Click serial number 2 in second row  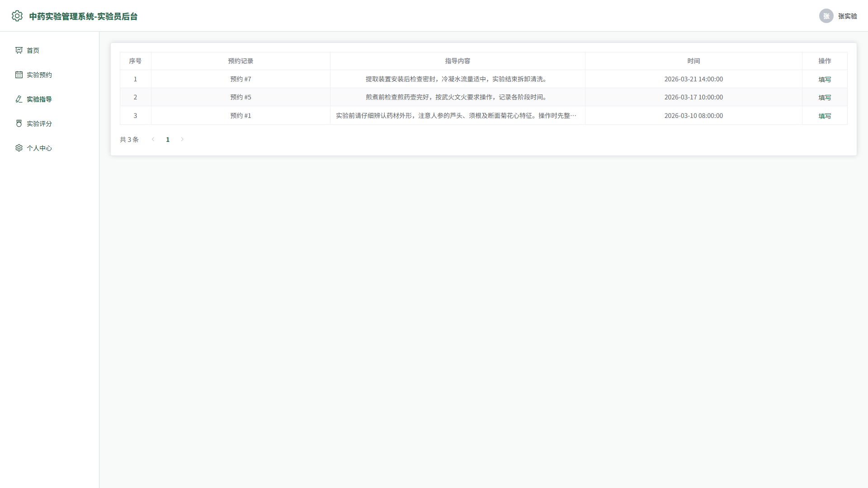[x=135, y=97]
